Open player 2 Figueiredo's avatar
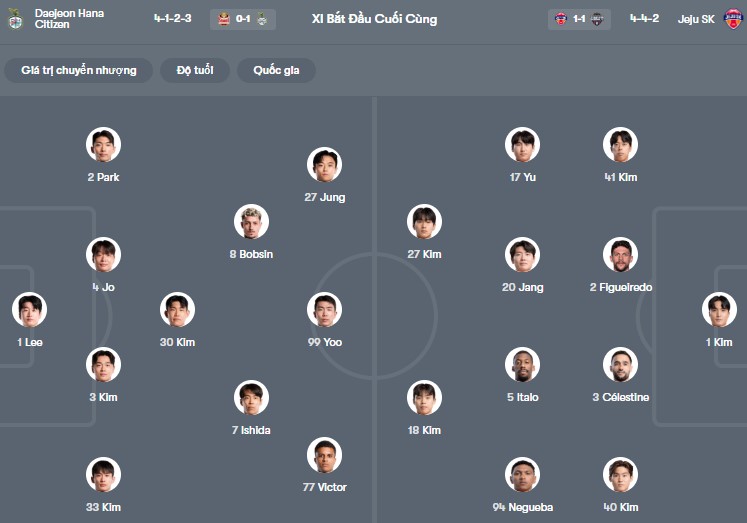 pyautogui.click(x=620, y=255)
